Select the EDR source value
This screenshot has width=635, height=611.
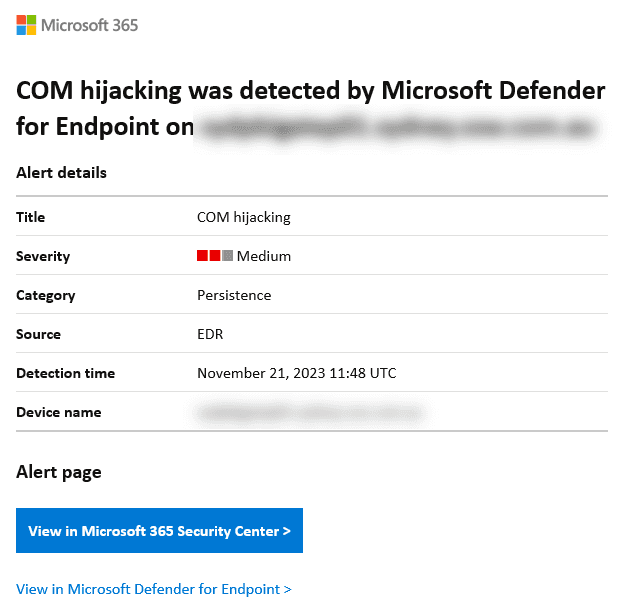[x=210, y=334]
